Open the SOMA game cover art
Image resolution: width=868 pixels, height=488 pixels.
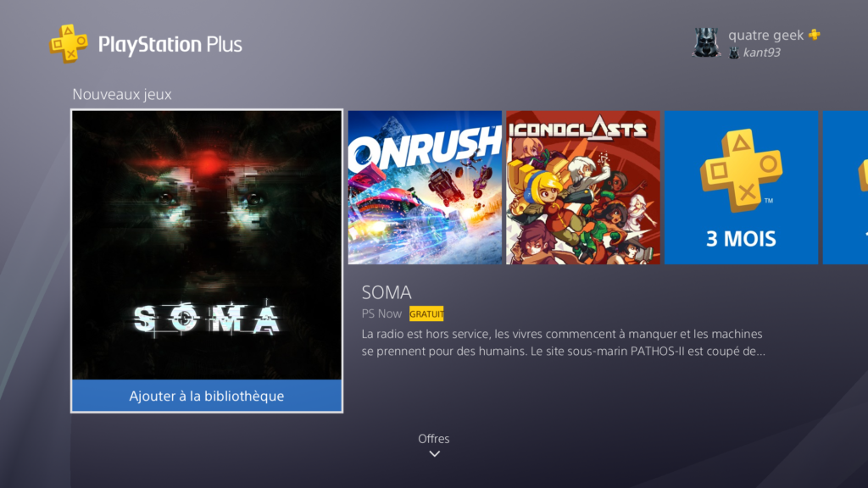(207, 245)
